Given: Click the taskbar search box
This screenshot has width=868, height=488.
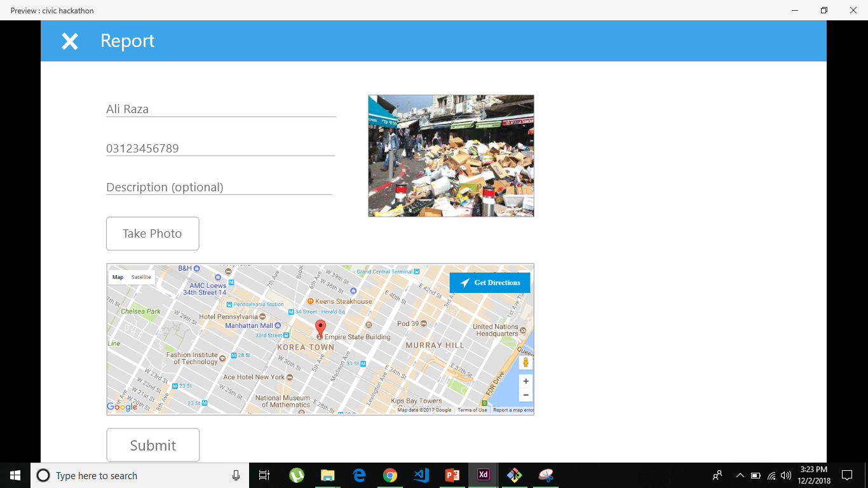Looking at the screenshot, I should click(x=140, y=475).
